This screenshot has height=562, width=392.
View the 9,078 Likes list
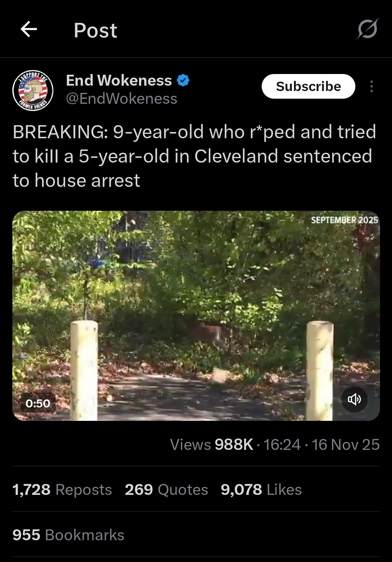pyautogui.click(x=261, y=489)
